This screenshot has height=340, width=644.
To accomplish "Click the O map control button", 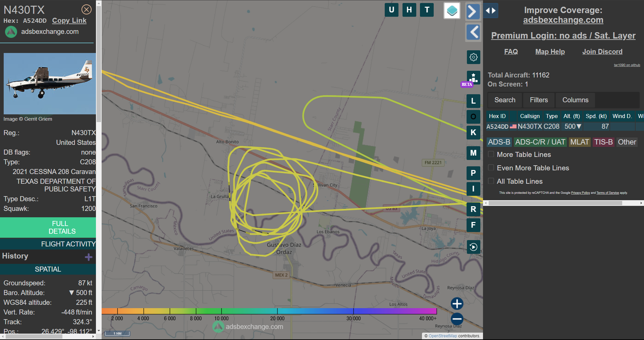I will click(473, 117).
